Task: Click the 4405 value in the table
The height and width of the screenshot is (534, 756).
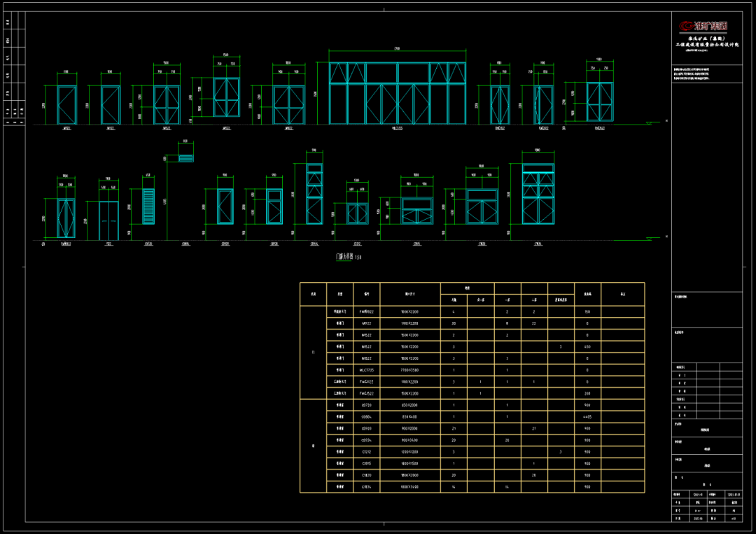Action: [587, 416]
